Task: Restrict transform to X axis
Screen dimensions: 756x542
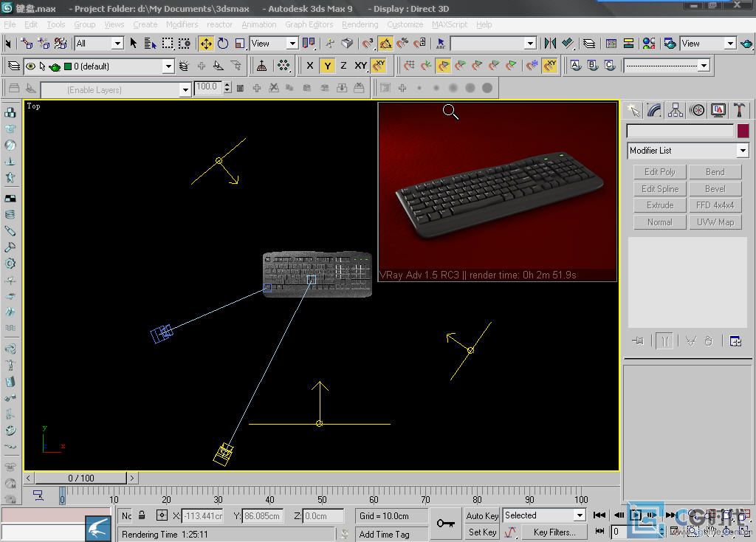Action: coord(310,66)
